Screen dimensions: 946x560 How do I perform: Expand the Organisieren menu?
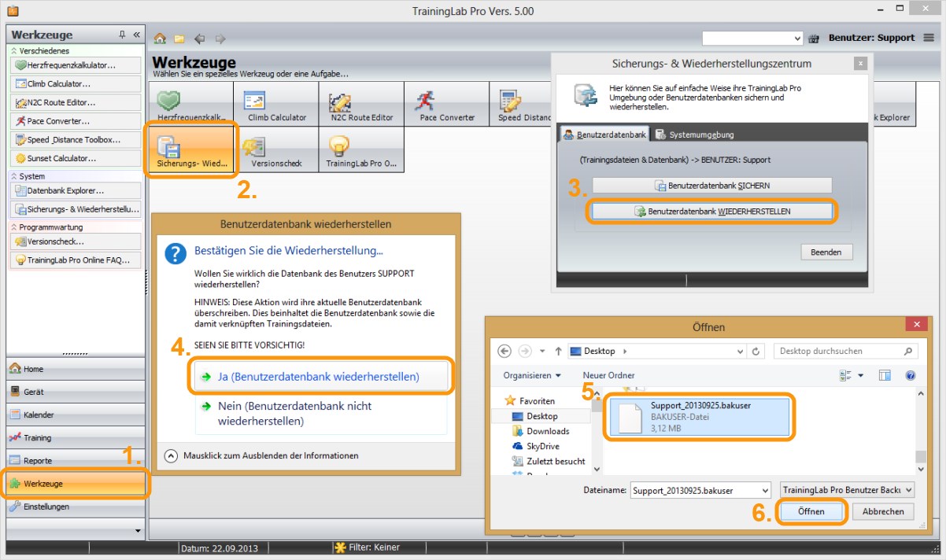(x=533, y=375)
